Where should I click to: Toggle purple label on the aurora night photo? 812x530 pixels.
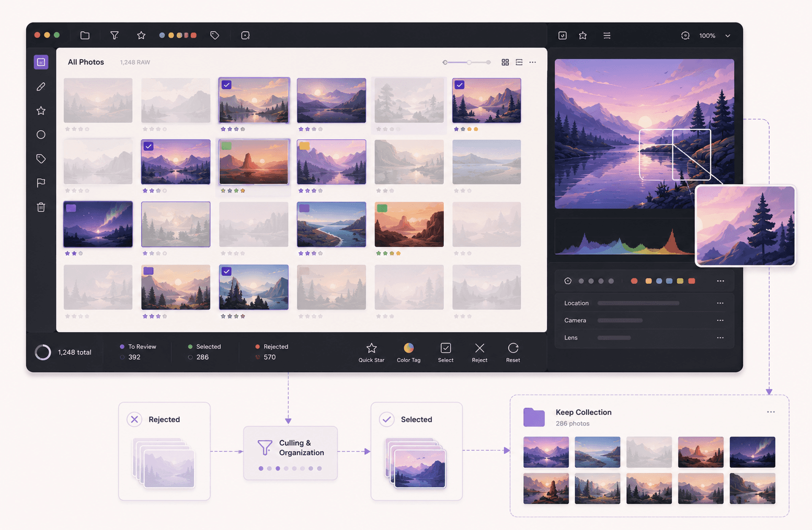tap(71, 208)
